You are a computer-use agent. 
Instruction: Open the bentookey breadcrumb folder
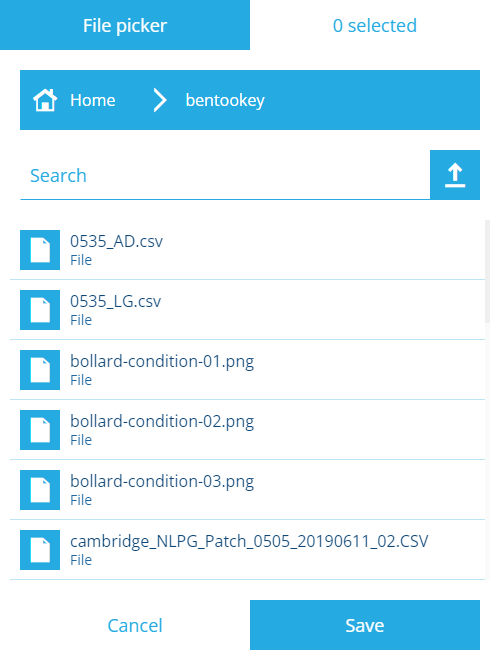(225, 100)
